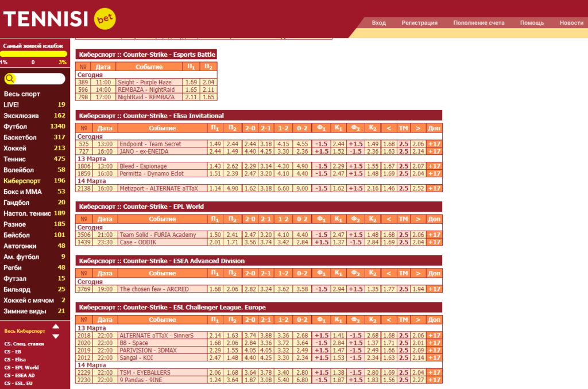Image resolution: width=588 pixels, height=389 pixels.
Task: Click the Counter-Strike - Elisa Invitational header
Action: [x=259, y=116]
